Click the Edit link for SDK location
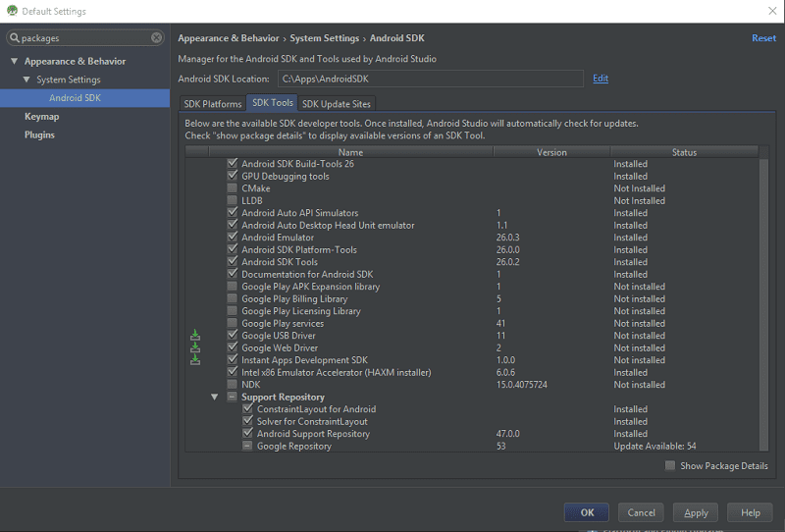 point(601,79)
